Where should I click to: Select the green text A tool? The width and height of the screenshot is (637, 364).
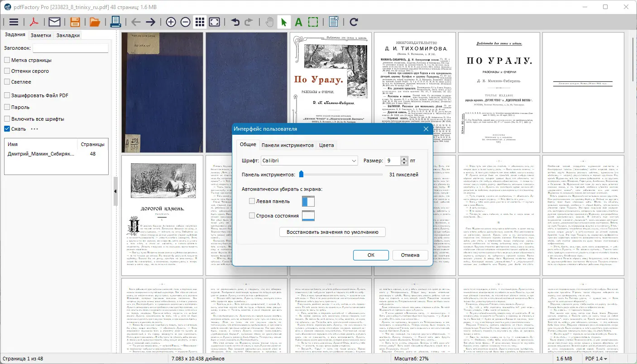298,22
